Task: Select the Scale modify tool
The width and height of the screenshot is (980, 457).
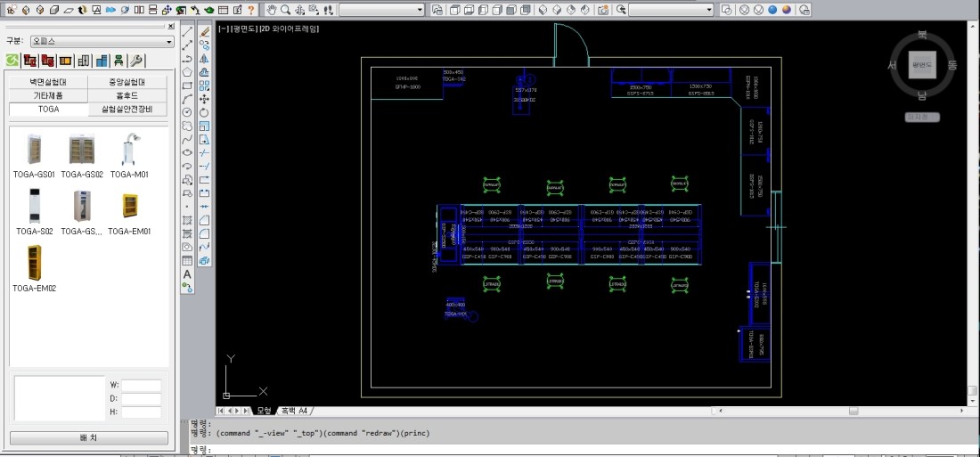Action: point(204,126)
